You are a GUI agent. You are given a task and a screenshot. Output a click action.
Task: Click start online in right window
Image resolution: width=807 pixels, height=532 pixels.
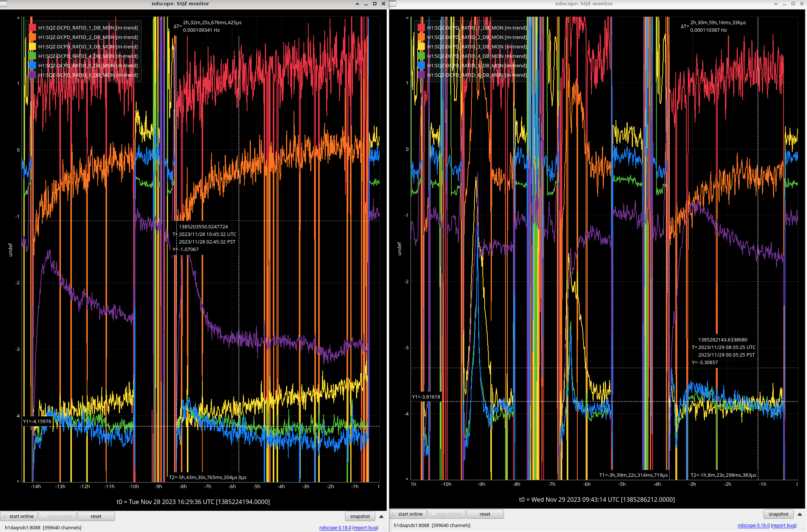[x=407, y=514]
